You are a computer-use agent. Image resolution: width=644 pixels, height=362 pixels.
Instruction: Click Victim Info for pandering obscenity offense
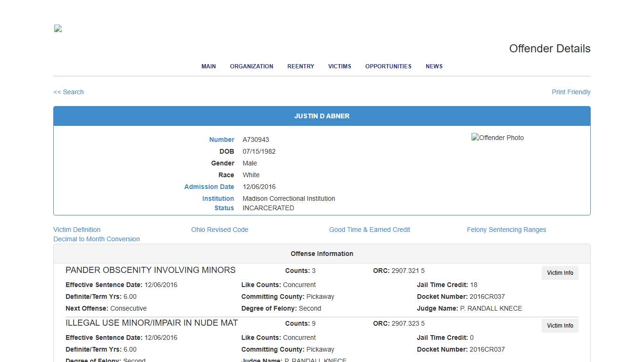tap(560, 273)
